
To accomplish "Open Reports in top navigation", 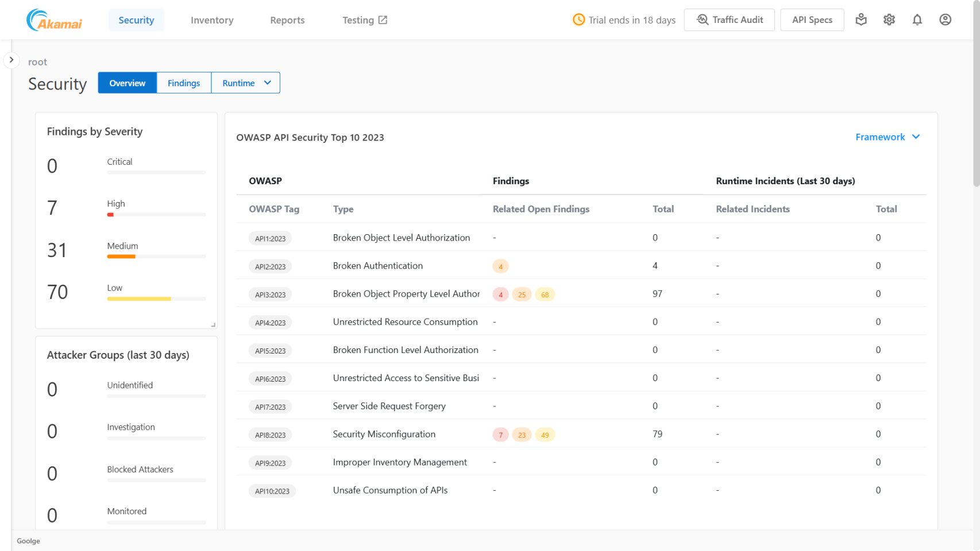I will point(287,20).
